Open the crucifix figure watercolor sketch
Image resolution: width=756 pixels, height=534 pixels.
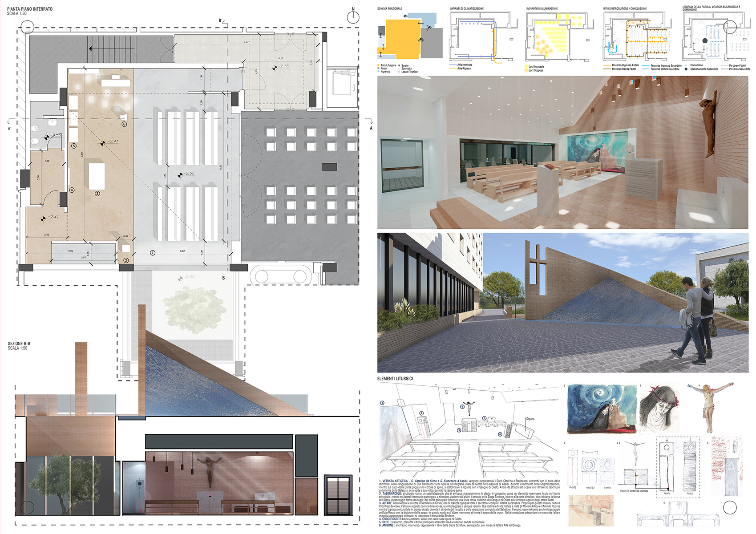(x=711, y=407)
